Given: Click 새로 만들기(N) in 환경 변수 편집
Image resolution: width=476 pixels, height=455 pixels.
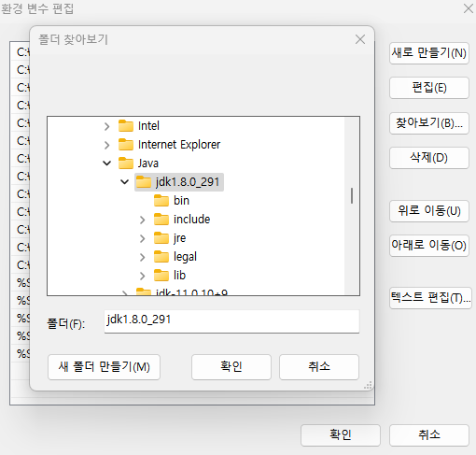Looking at the screenshot, I should tap(429, 53).
